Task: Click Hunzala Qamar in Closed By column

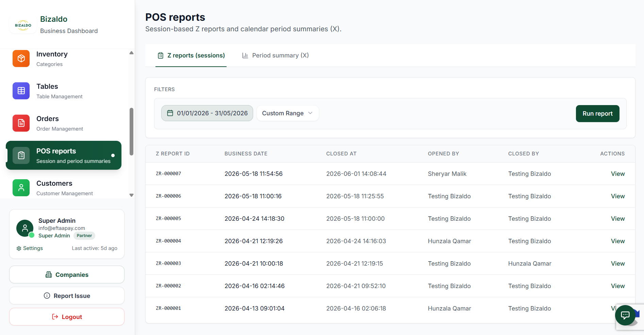Action: click(x=529, y=264)
